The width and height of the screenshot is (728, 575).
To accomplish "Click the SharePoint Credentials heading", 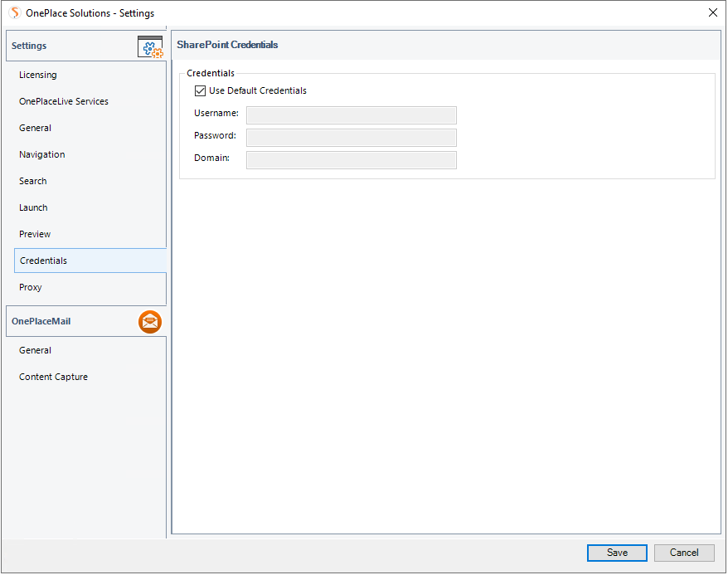I will point(227,45).
